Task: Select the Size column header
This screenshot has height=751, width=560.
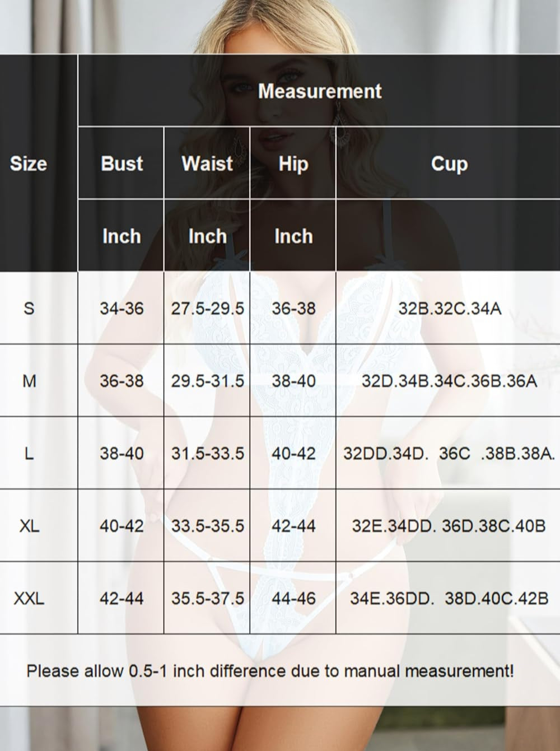Action: coord(29,164)
